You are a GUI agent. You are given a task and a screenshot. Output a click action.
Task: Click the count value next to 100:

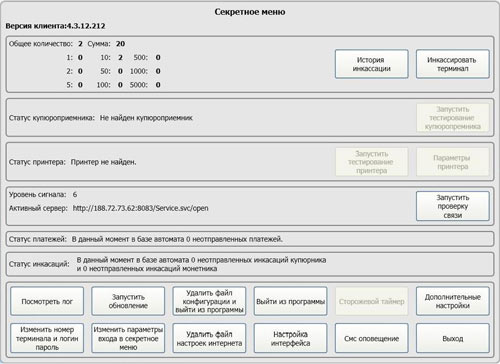pyautogui.click(x=120, y=85)
